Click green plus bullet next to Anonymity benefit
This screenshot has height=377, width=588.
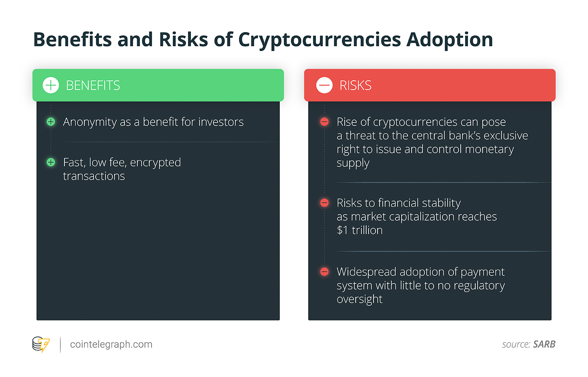pyautogui.click(x=51, y=122)
